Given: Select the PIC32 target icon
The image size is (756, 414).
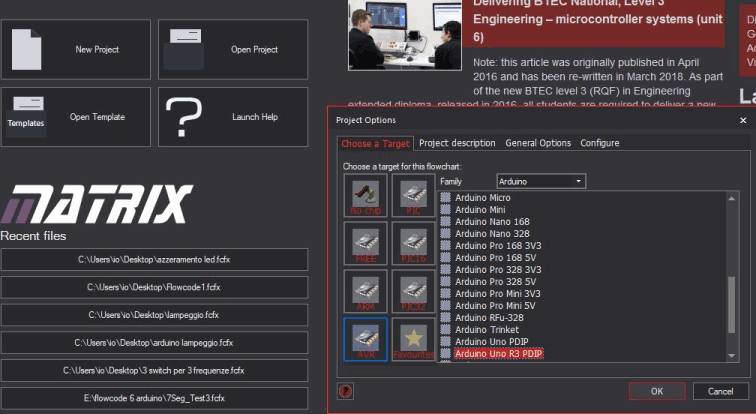Looking at the screenshot, I should coord(413,291).
